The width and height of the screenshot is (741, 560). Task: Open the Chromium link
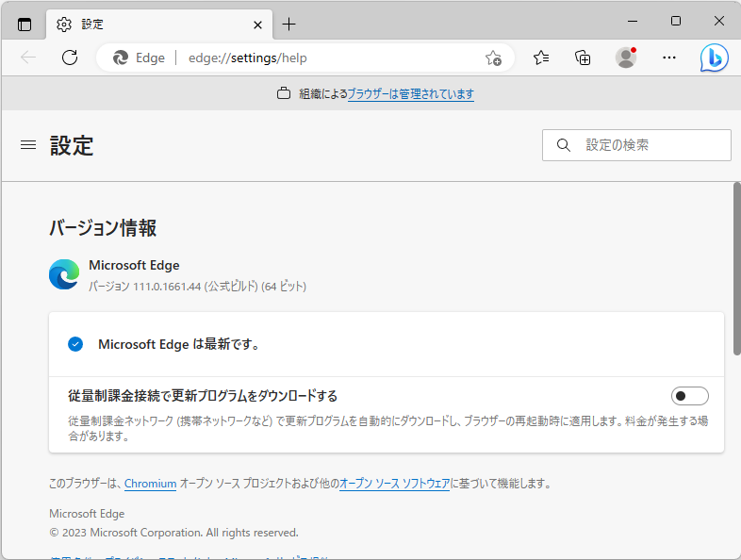click(x=150, y=484)
